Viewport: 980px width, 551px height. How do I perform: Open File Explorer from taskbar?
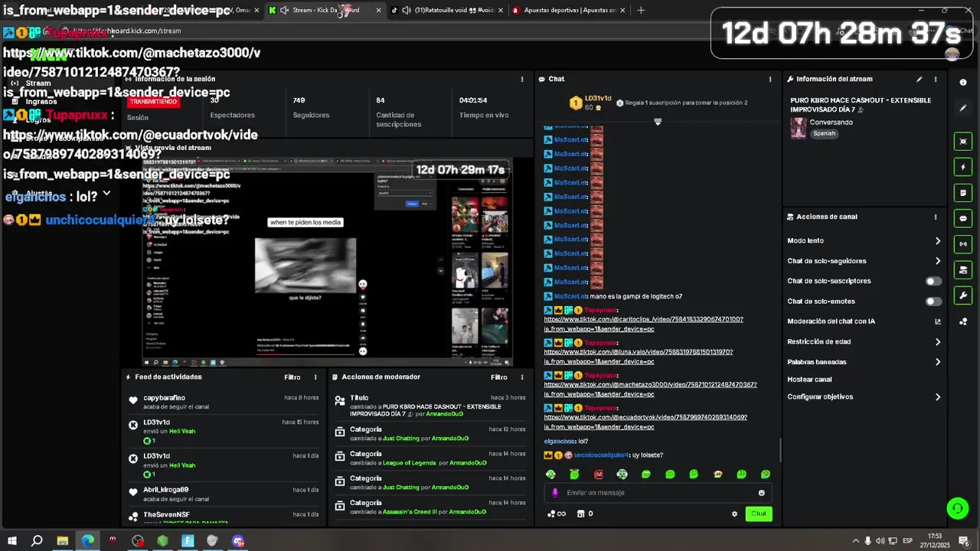click(x=62, y=541)
